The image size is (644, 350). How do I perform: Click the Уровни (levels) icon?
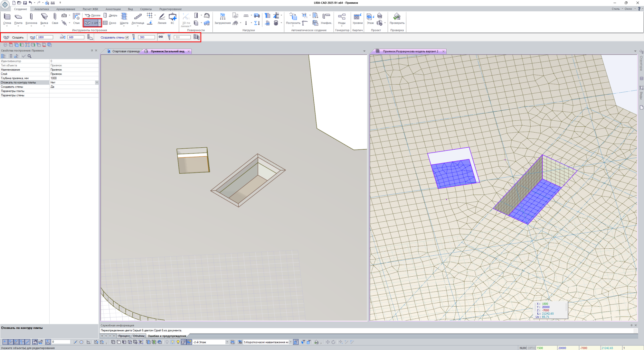[357, 17]
